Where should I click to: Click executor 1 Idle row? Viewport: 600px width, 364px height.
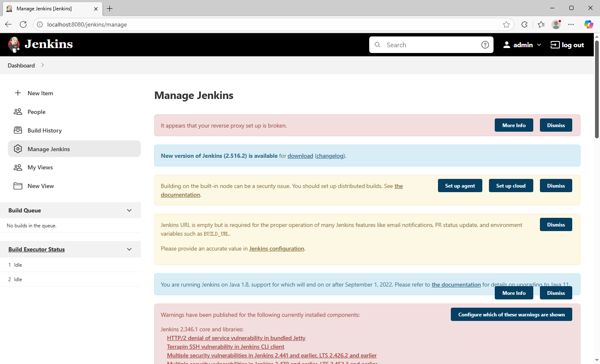[x=70, y=265]
